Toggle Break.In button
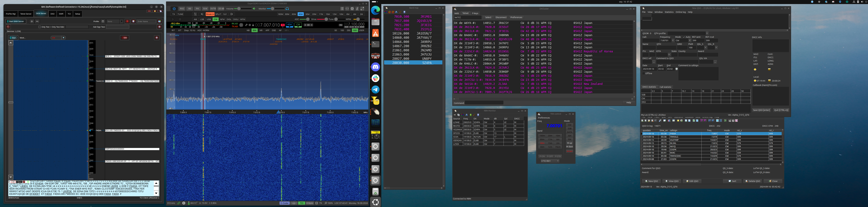Screen dimensions: 868x207 pyautogui.click(x=210, y=14)
